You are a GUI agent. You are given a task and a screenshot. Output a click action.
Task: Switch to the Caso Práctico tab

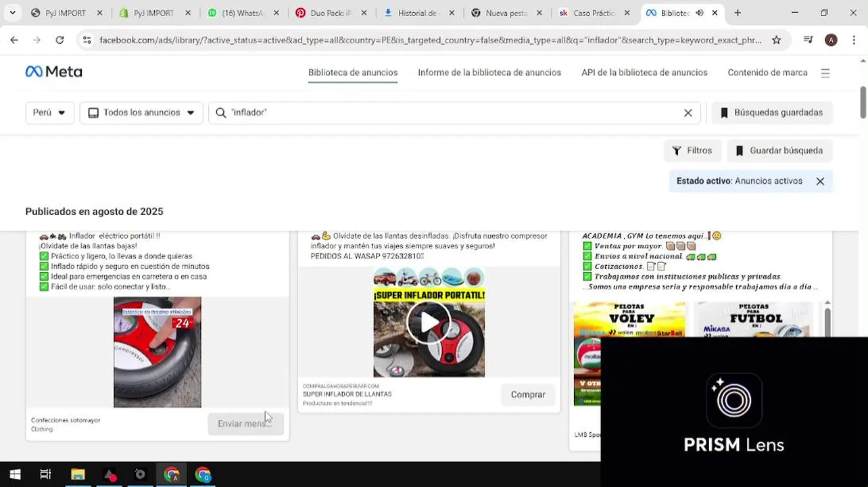pyautogui.click(x=595, y=13)
